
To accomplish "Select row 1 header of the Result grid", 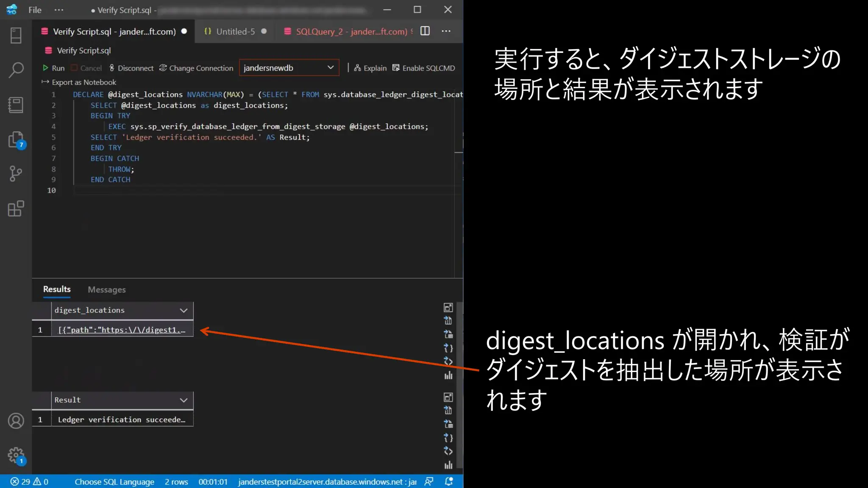I will 41,420.
